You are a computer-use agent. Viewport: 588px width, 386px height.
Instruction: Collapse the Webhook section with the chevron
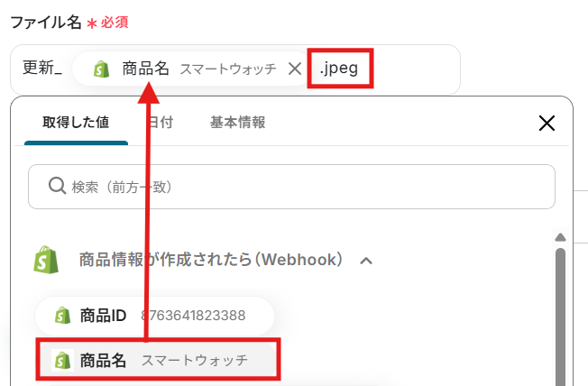coord(366,261)
